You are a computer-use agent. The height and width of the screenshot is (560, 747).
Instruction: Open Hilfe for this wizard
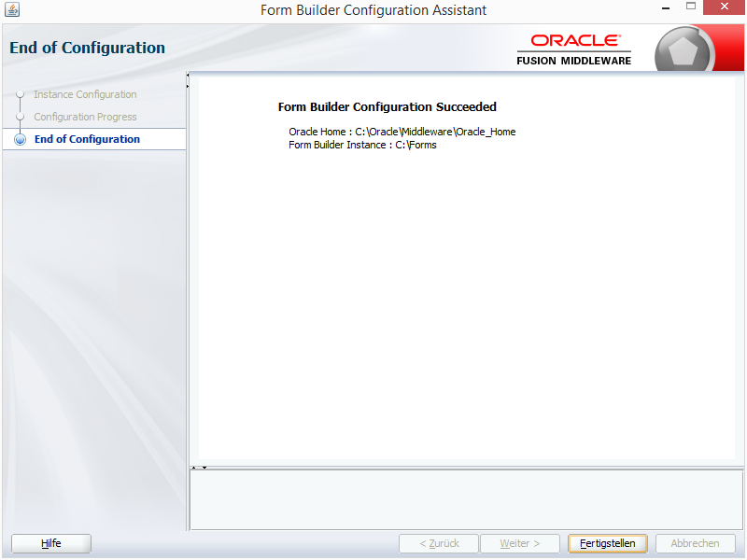tap(51, 543)
